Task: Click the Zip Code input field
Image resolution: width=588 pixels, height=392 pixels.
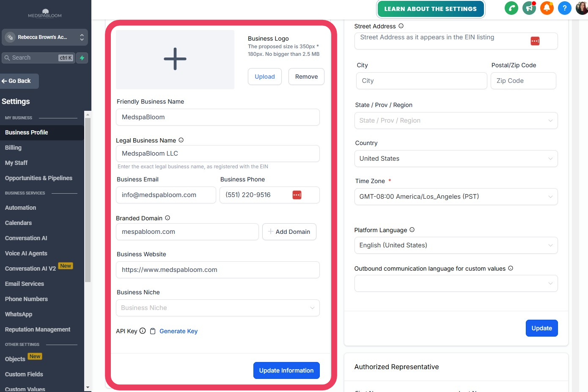Action: 523,81
